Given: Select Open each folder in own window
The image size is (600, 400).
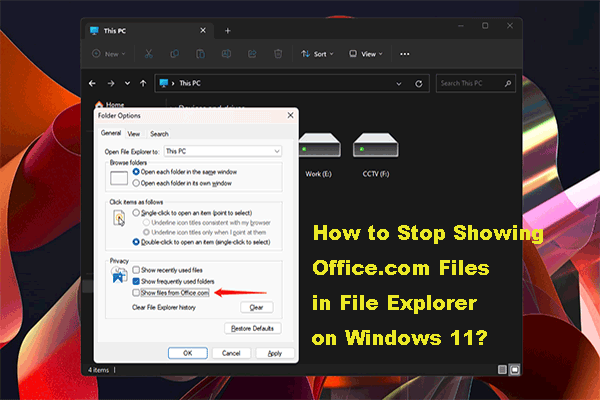Looking at the screenshot, I should tap(182, 183).
